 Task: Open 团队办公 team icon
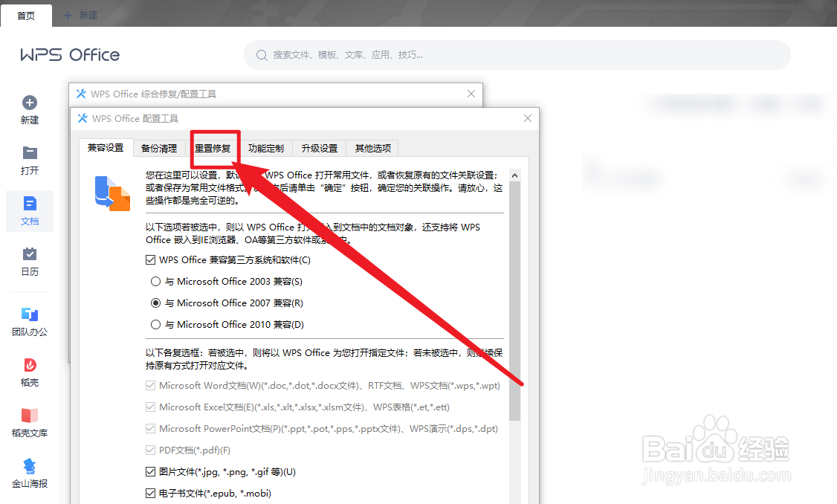[x=29, y=314]
